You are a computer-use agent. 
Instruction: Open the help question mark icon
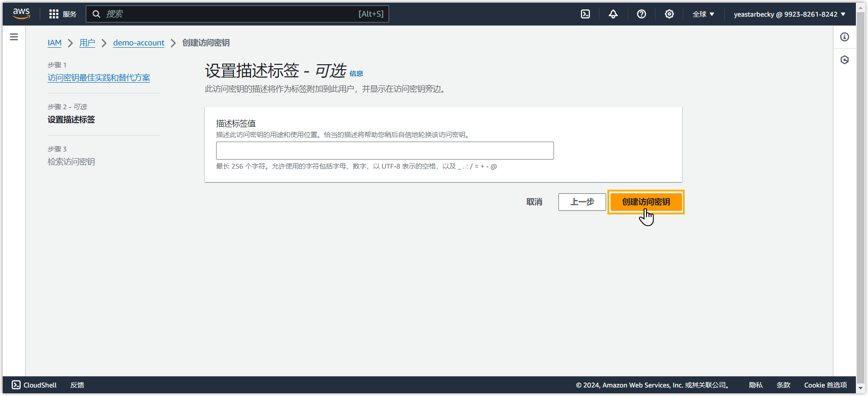pyautogui.click(x=641, y=14)
